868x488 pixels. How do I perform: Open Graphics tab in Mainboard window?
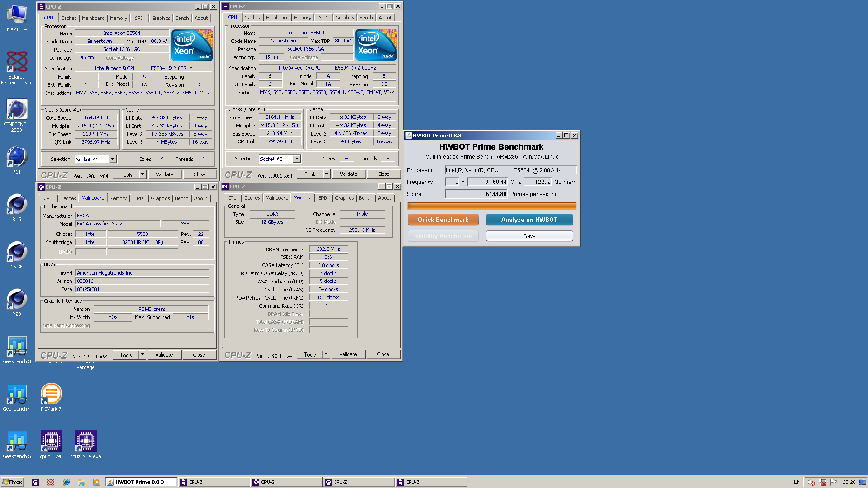pos(160,198)
